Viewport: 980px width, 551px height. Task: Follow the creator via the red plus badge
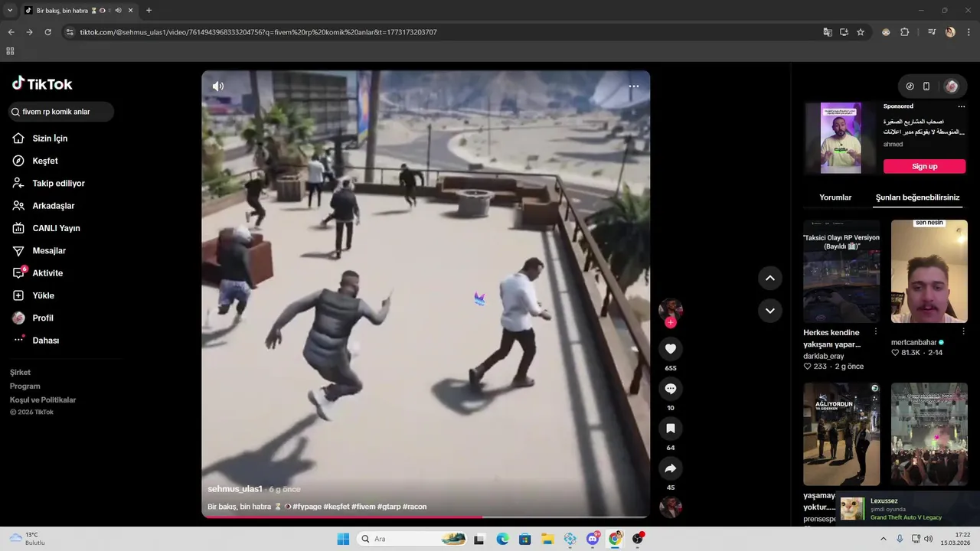[671, 323]
